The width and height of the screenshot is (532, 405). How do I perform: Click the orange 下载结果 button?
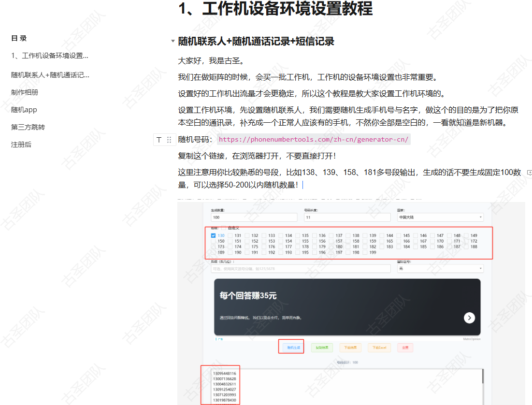pos(350,347)
